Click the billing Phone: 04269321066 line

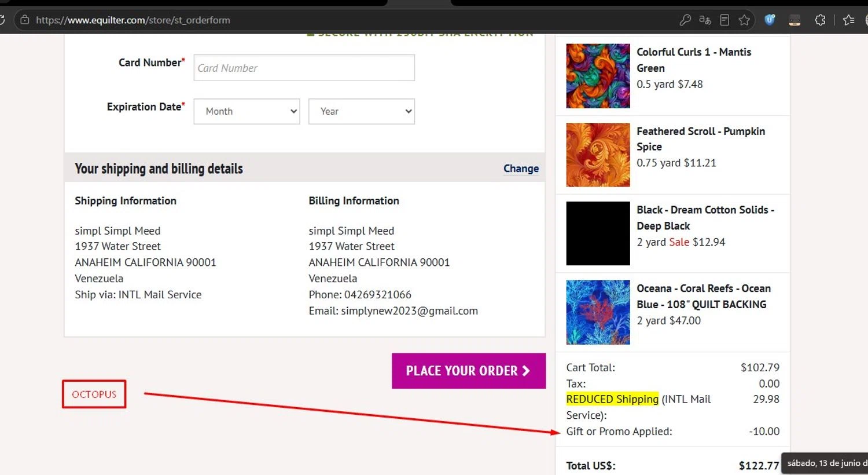[x=360, y=295]
